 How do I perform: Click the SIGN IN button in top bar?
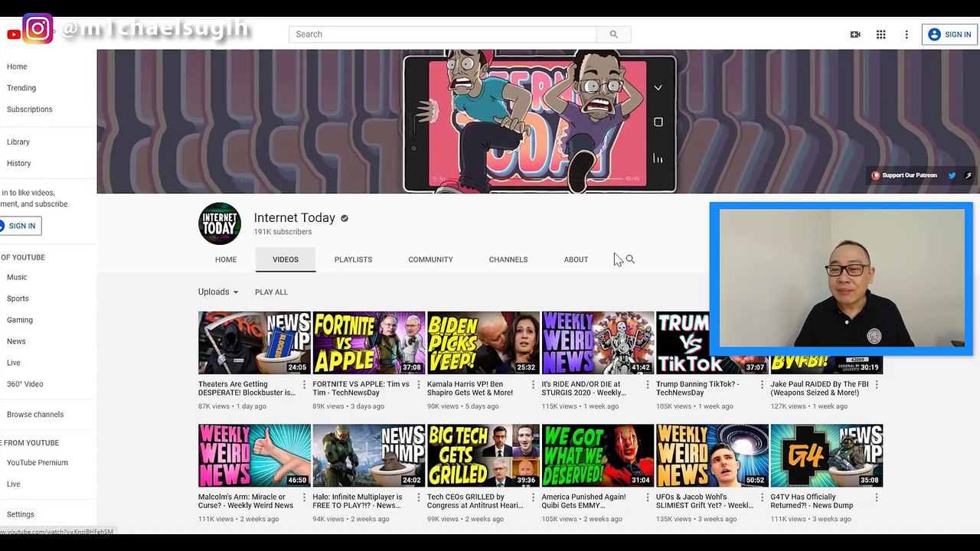coord(949,34)
